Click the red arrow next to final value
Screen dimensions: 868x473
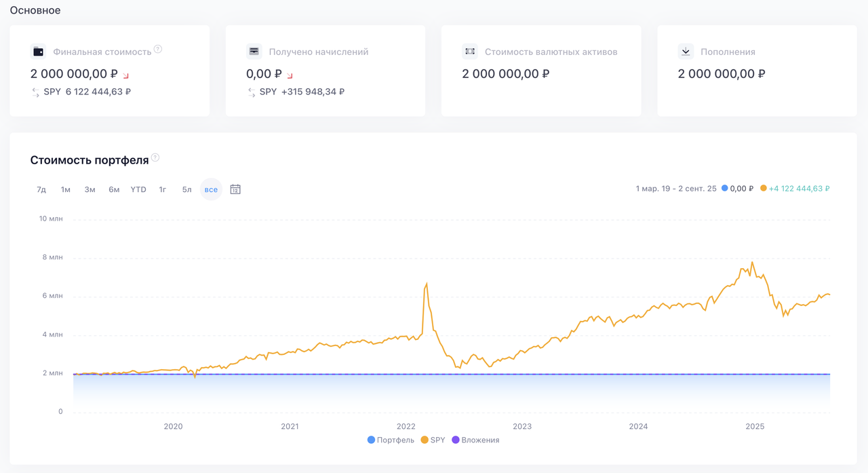pos(126,75)
